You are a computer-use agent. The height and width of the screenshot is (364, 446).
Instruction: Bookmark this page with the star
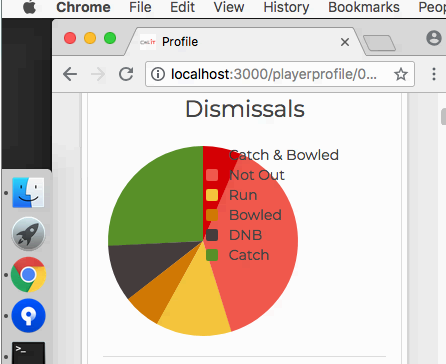coord(401,74)
